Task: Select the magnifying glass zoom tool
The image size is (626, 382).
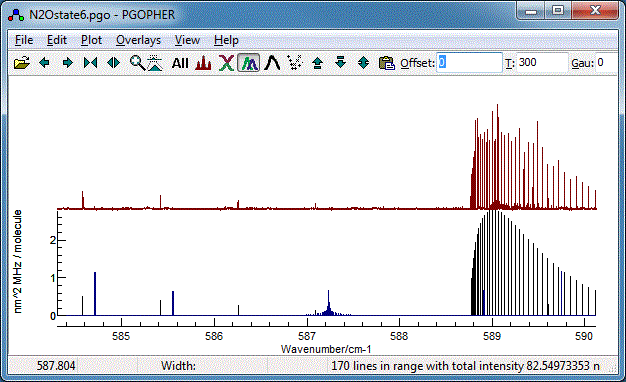Action: click(137, 63)
